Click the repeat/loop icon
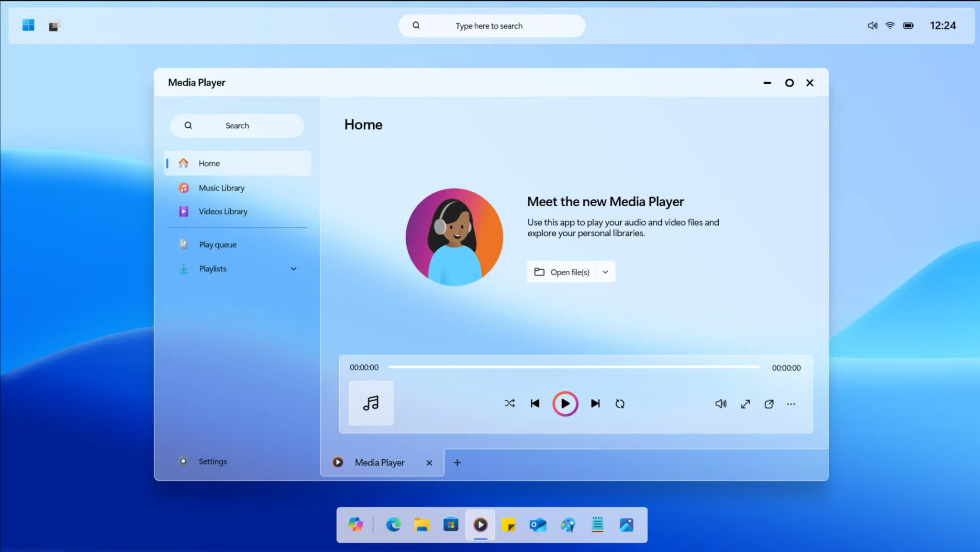Viewport: 980px width, 552px height. pos(620,403)
